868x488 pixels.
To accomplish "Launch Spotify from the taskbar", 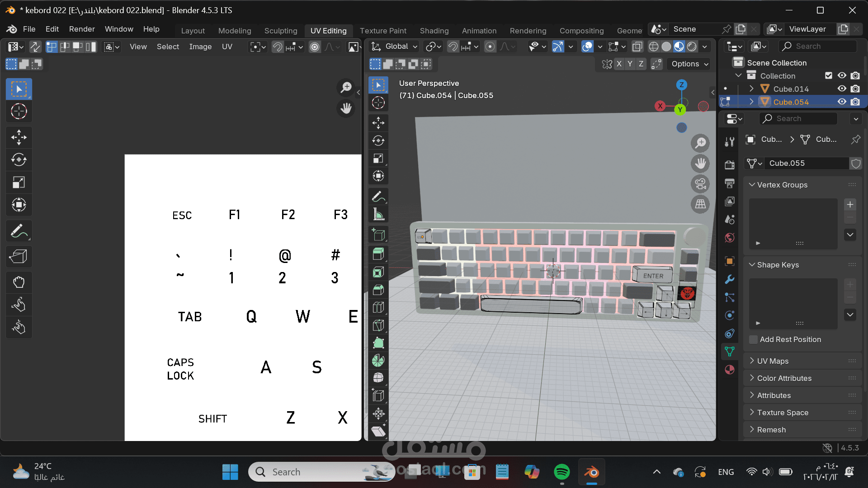I will (561, 472).
